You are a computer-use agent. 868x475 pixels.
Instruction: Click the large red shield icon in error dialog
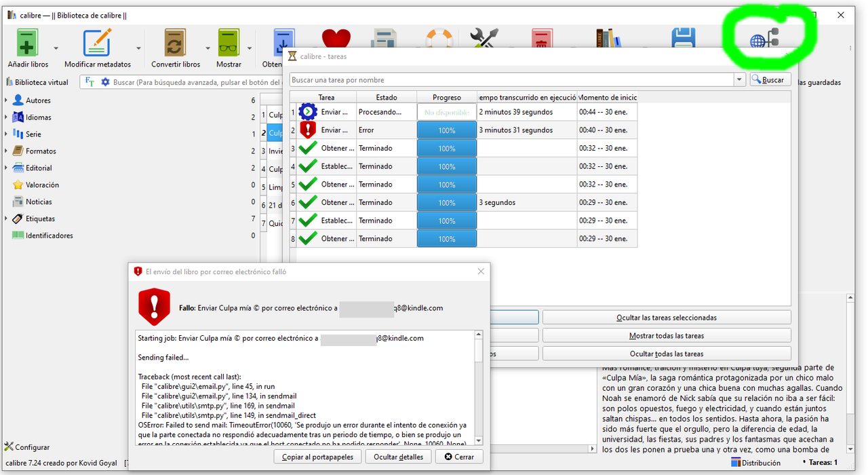(x=155, y=307)
